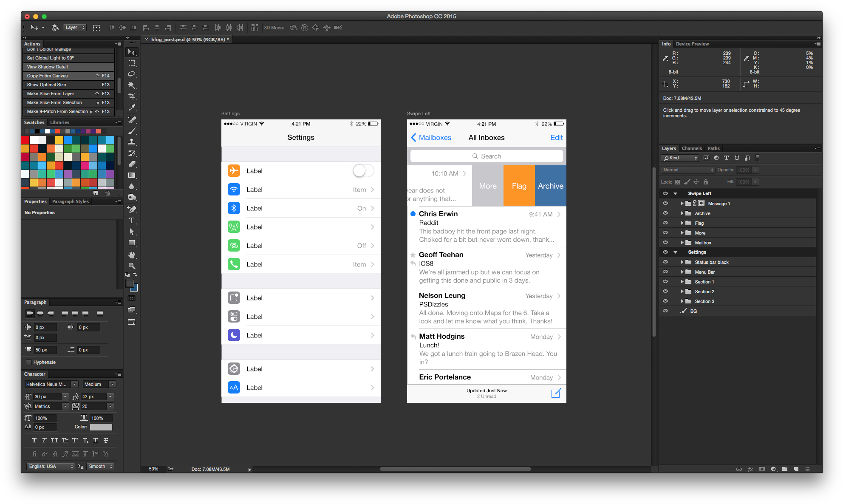
Task: Select the Eraser tool
Action: (132, 164)
